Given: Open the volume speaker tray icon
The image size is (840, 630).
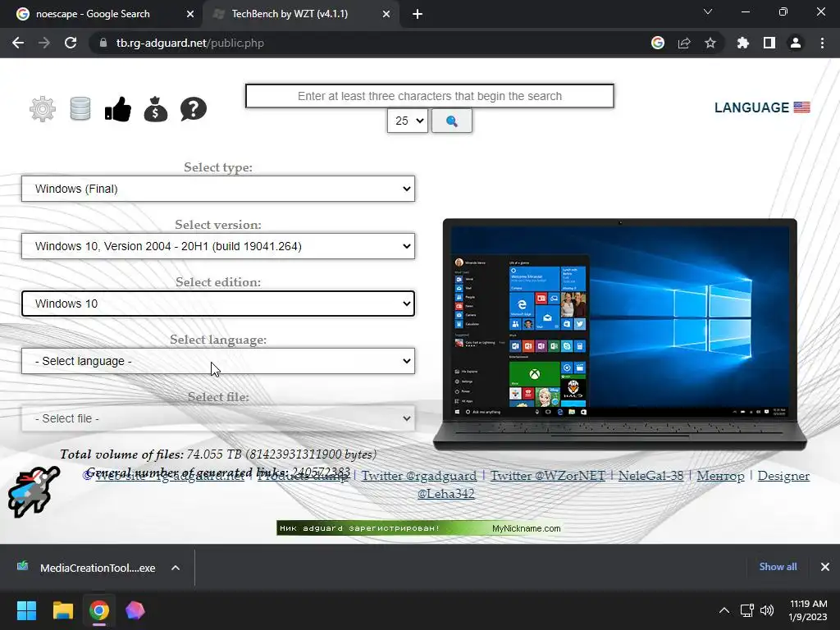Looking at the screenshot, I should click(x=767, y=610).
